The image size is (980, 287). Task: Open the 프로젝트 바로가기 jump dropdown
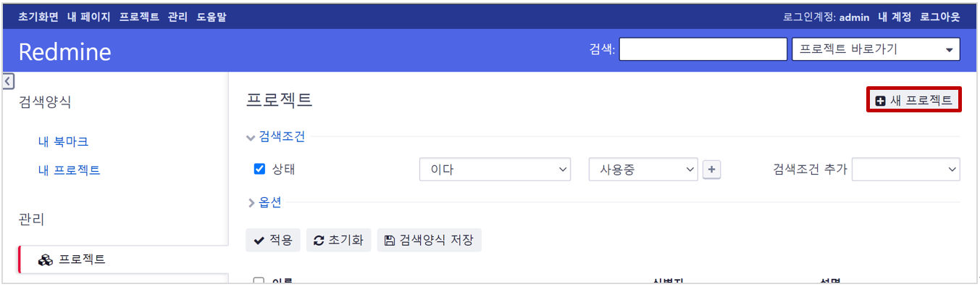[x=876, y=49]
